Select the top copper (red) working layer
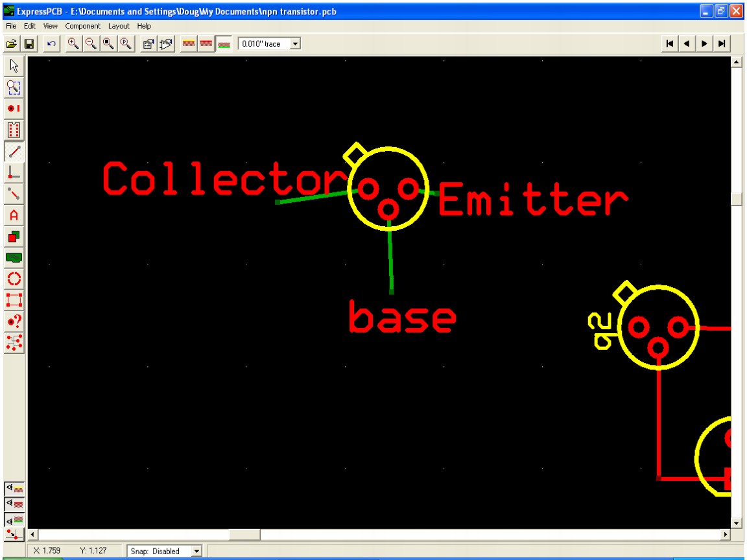747x560 pixels. click(x=206, y=44)
